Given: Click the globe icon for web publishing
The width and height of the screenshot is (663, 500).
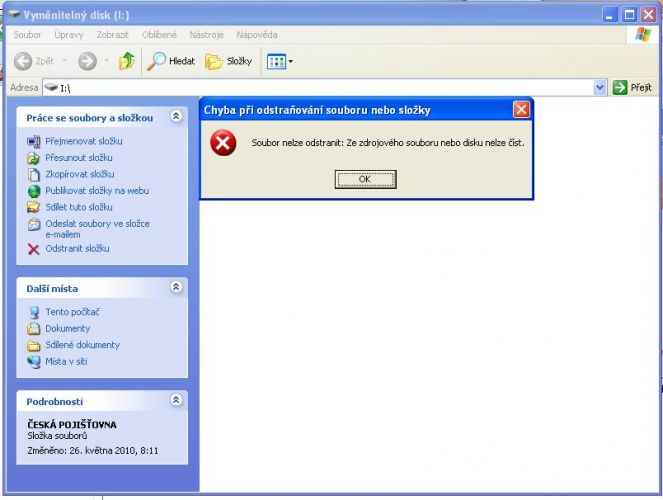Looking at the screenshot, I should coord(33,191).
